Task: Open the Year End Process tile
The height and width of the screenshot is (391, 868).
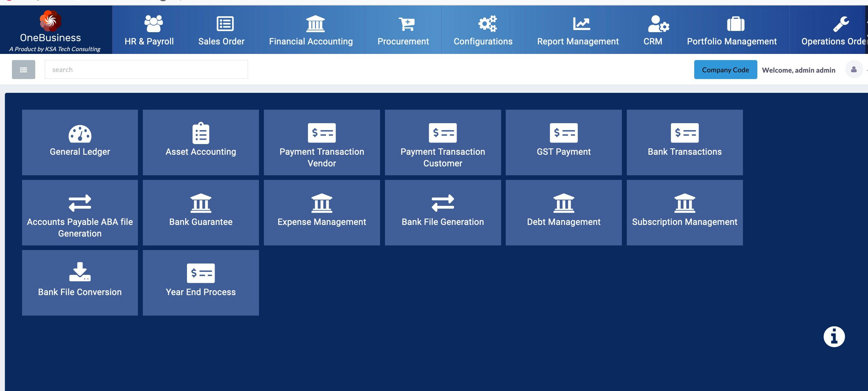Action: 201,282
